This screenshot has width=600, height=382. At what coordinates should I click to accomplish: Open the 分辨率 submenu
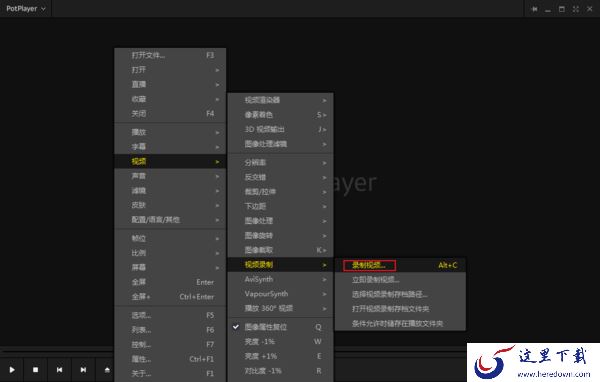[280, 162]
